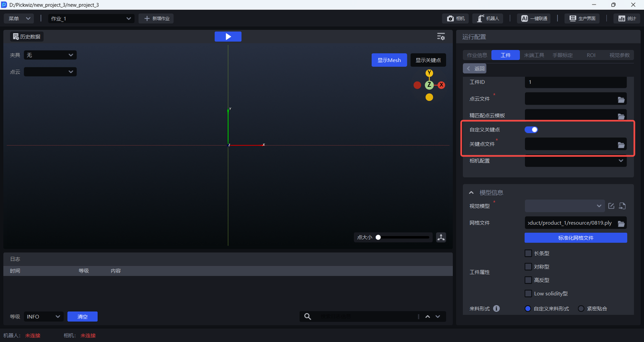Check the 长条型 checkbox
The width and height of the screenshot is (644, 342).
528,253
